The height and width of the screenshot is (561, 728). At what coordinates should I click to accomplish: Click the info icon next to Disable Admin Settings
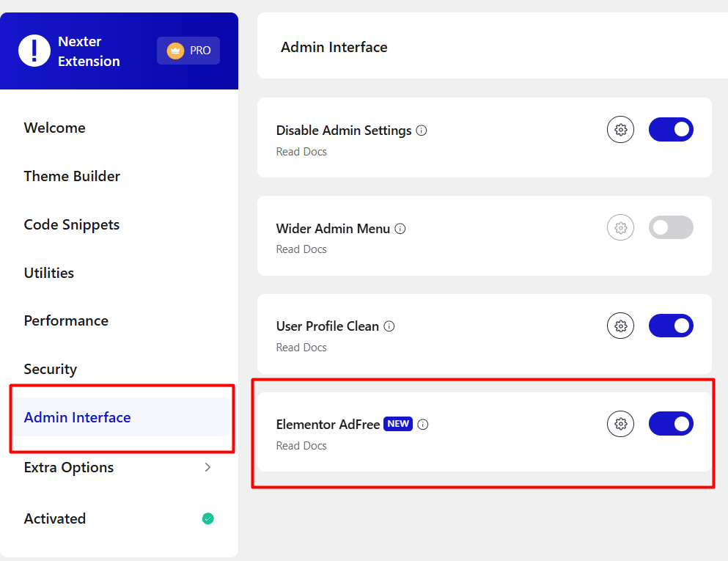coord(422,131)
